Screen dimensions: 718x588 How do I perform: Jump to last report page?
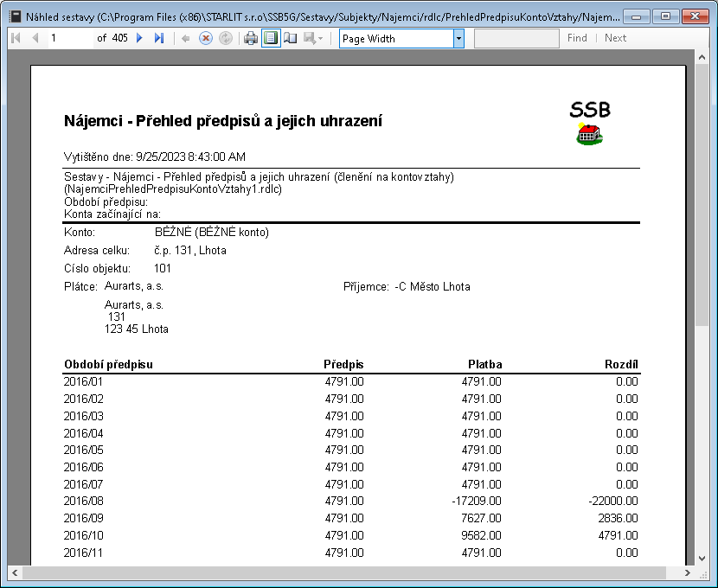pos(158,38)
